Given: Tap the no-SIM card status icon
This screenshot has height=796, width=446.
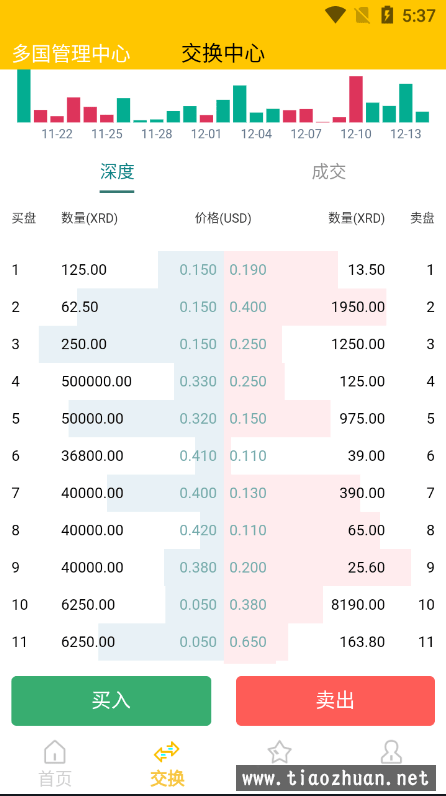Looking at the screenshot, I should [x=363, y=15].
